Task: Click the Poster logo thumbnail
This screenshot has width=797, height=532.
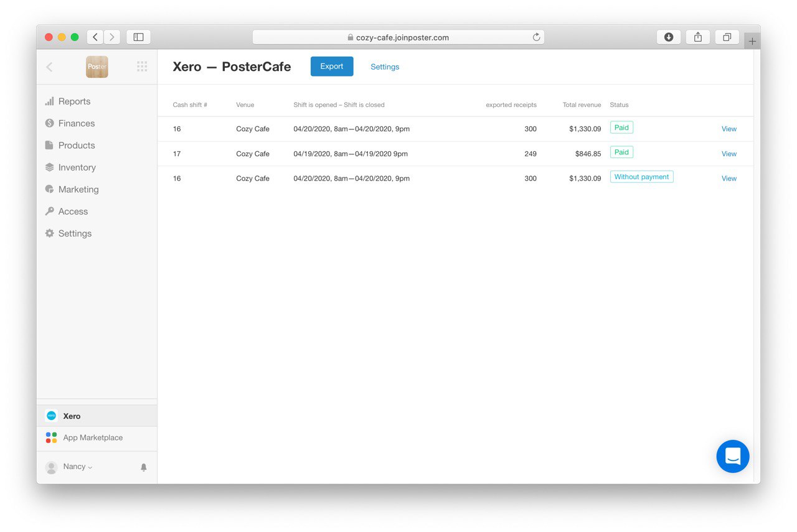Action: 97,67
